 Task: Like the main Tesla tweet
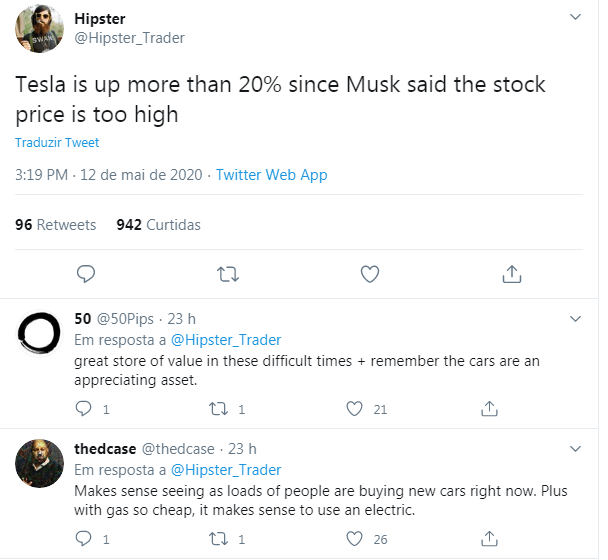[x=370, y=273]
